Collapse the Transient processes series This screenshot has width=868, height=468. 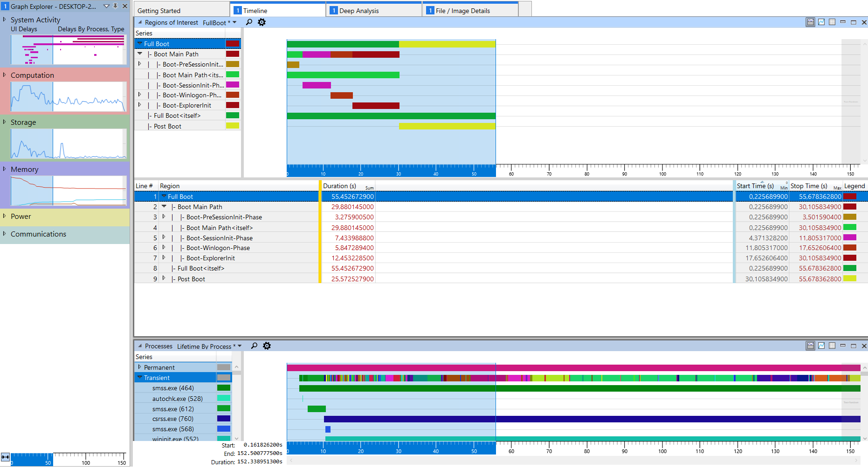139,377
